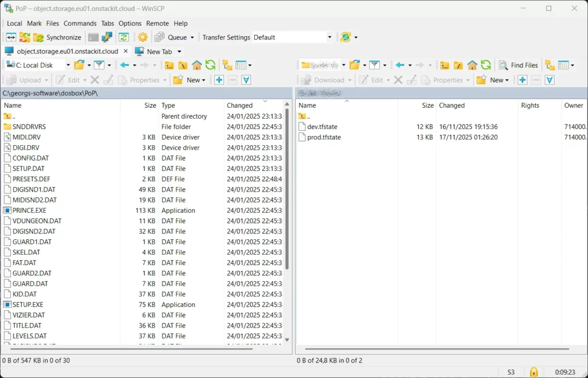Switch to the New Tab tab
The image size is (588, 378).
click(x=159, y=51)
